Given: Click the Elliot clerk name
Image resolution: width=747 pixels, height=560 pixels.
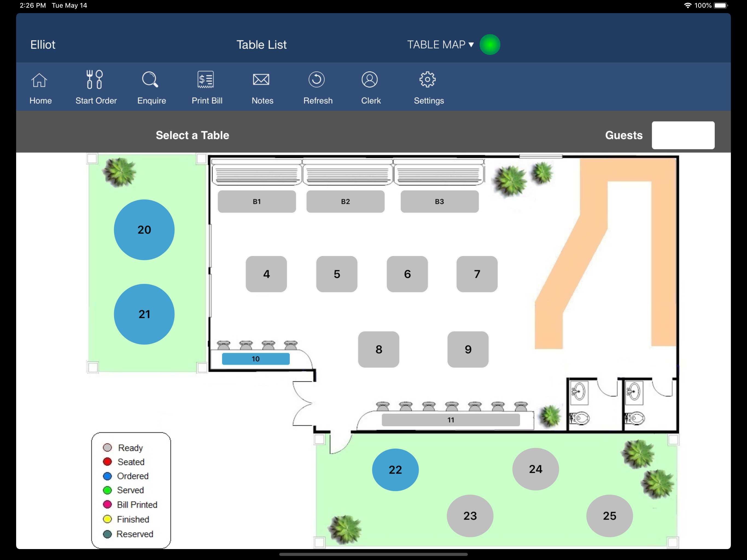Looking at the screenshot, I should tap(43, 45).
